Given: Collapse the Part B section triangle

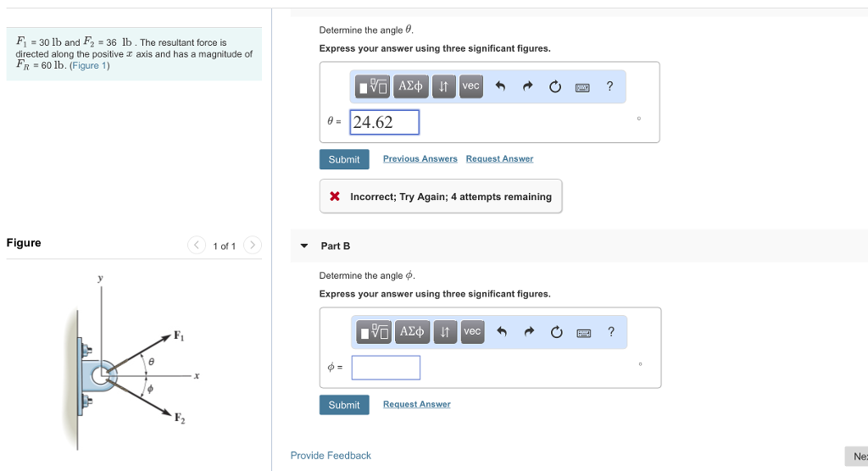Looking at the screenshot, I should coord(304,246).
